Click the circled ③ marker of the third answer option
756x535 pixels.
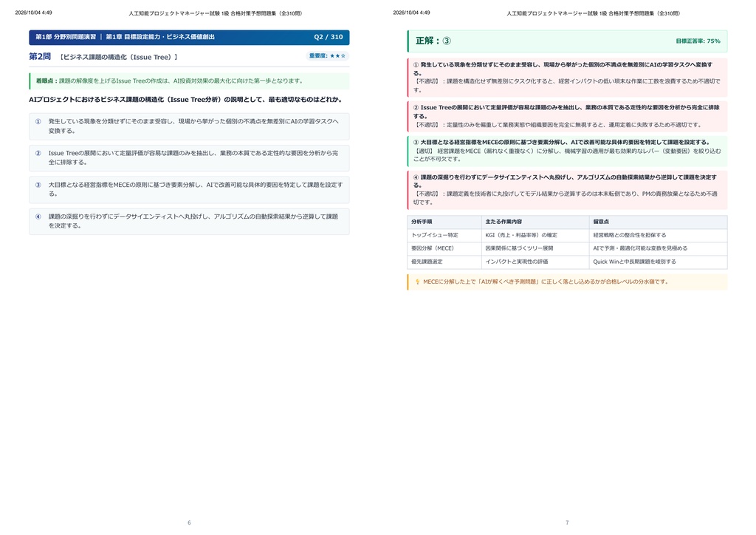coord(38,185)
